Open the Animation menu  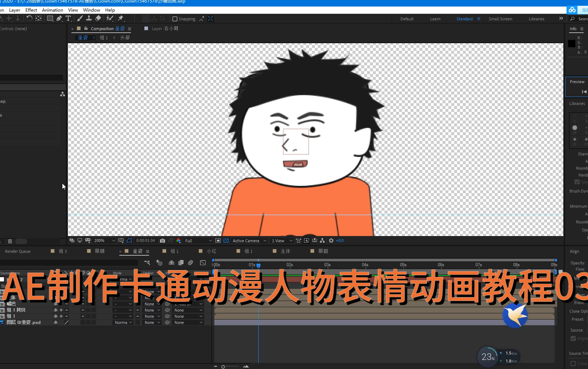(52, 10)
